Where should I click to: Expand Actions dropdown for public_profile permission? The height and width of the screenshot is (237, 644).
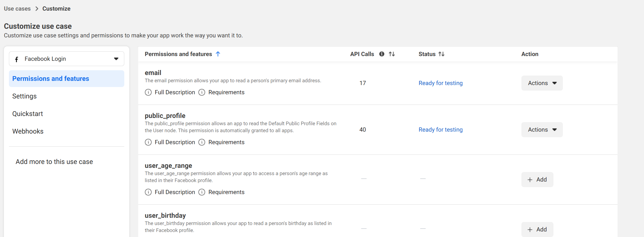click(542, 130)
